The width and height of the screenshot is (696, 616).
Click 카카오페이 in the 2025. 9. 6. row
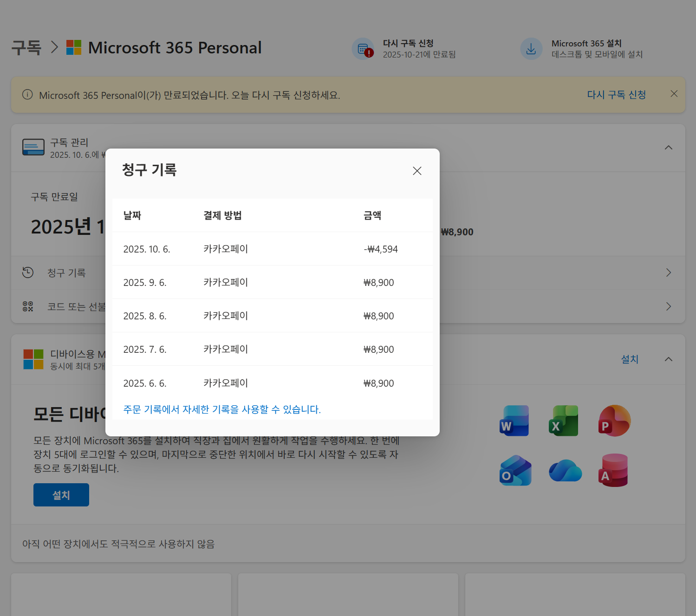pyautogui.click(x=226, y=282)
